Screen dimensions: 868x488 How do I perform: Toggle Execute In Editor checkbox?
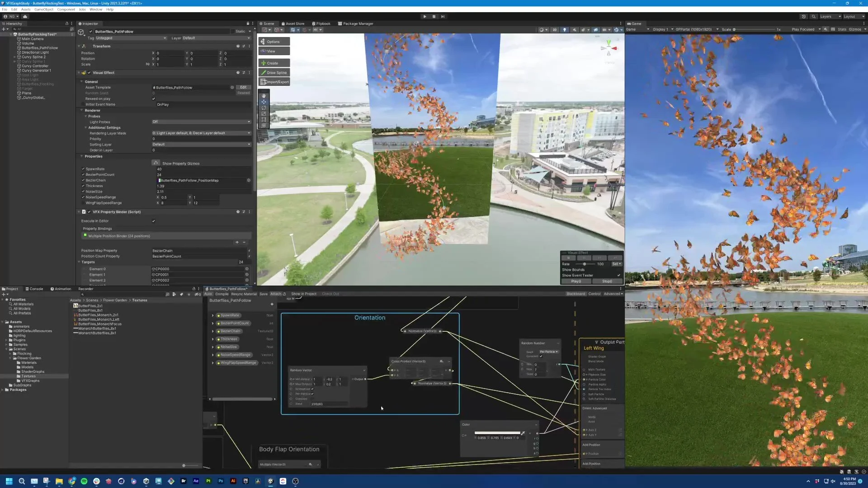pyautogui.click(x=154, y=221)
